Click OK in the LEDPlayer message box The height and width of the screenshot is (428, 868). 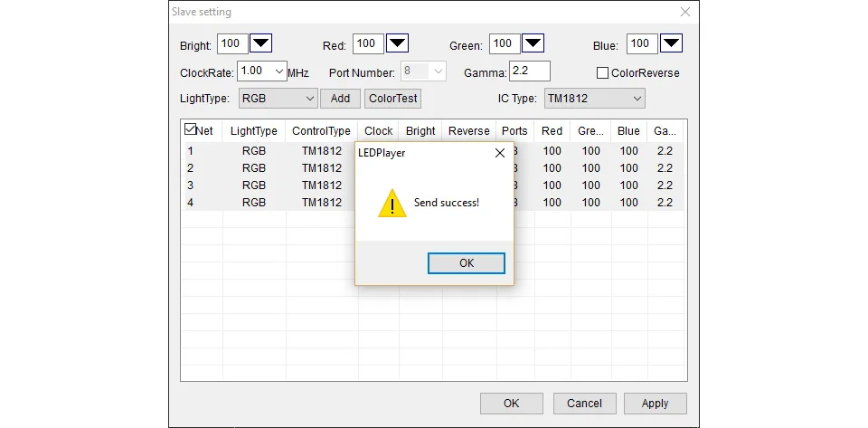(467, 263)
